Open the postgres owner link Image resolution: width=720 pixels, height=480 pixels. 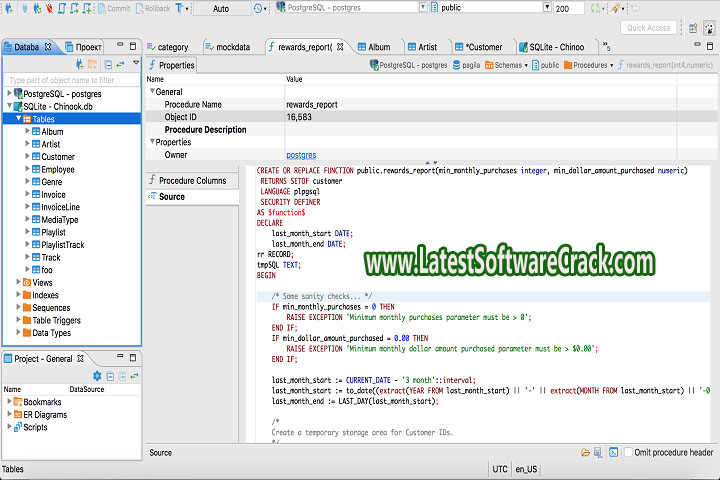coord(301,155)
